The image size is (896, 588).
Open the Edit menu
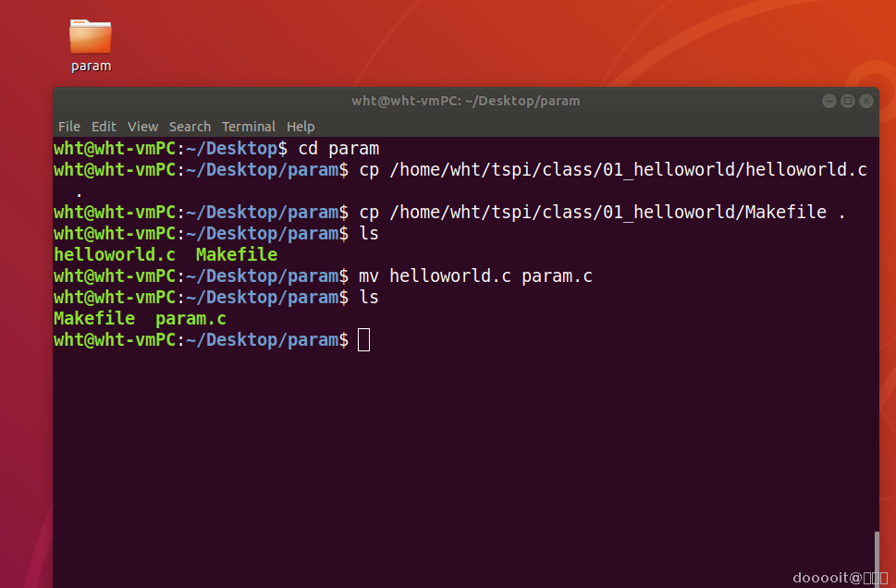tap(104, 127)
